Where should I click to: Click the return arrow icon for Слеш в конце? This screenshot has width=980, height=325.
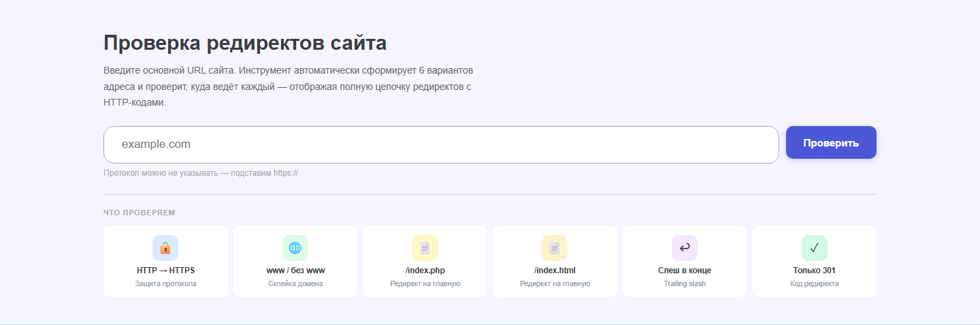(x=685, y=248)
